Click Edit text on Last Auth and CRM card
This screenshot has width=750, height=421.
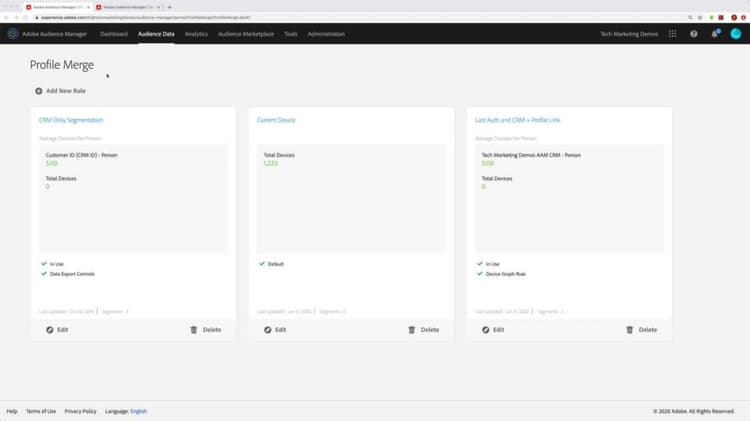coord(499,330)
